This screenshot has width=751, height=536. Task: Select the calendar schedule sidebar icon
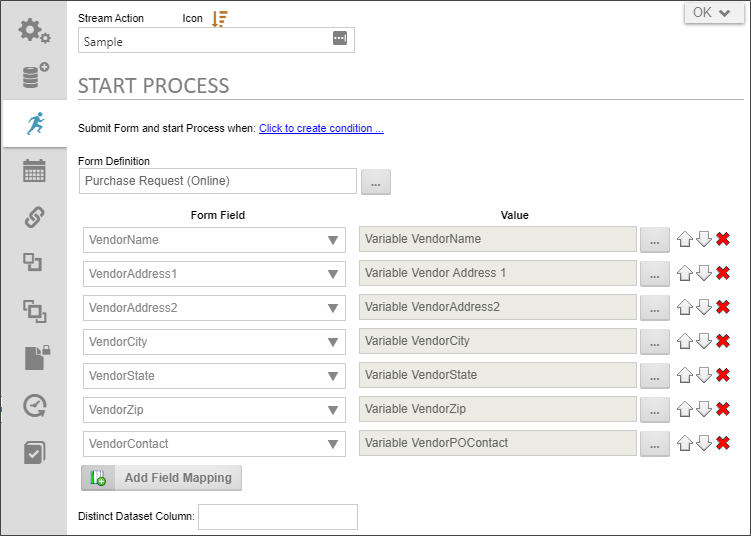click(34, 171)
